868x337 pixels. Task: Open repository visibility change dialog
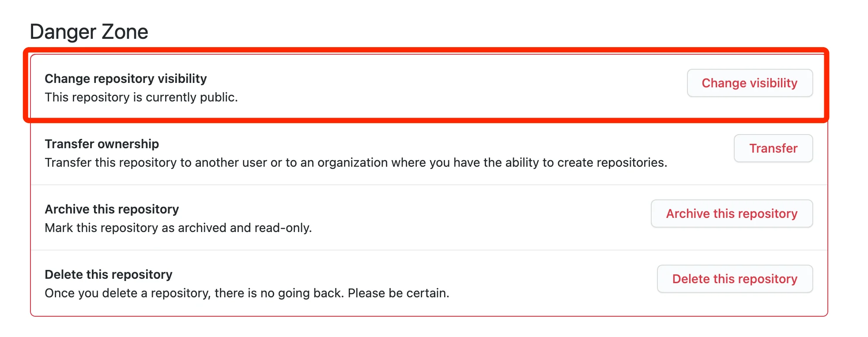[749, 83]
